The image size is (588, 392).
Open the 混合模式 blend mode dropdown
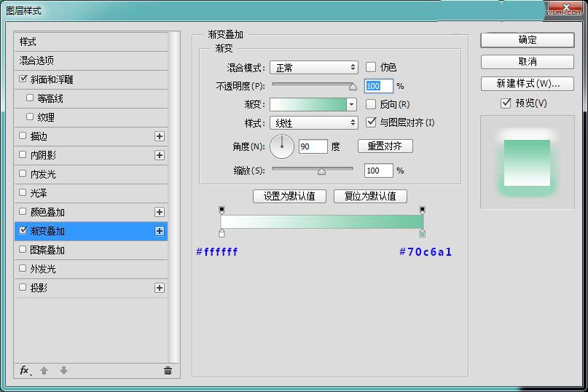click(x=314, y=67)
